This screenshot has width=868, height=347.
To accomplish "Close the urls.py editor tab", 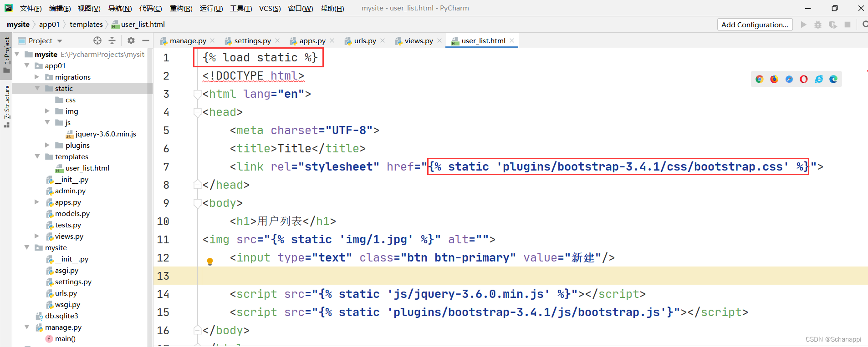I will click(x=383, y=40).
